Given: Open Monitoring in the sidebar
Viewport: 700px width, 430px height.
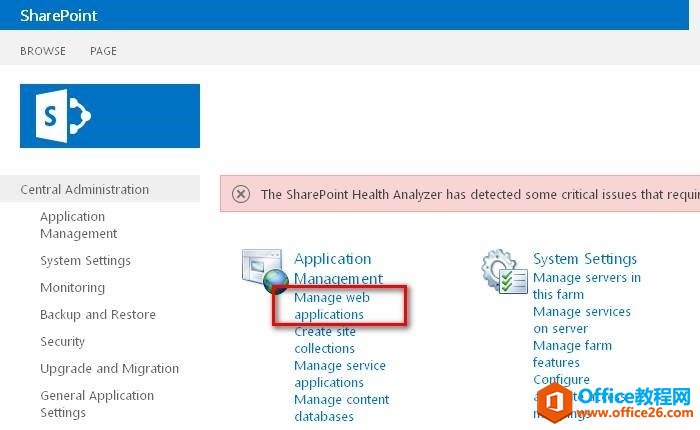Looking at the screenshot, I should [73, 288].
